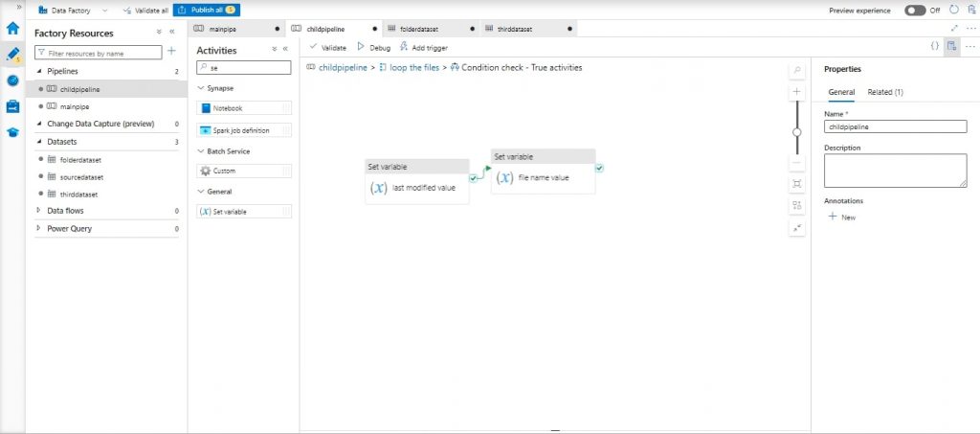Click the canvas zoom slider handle
This screenshot has height=434, width=980.
pos(797,132)
